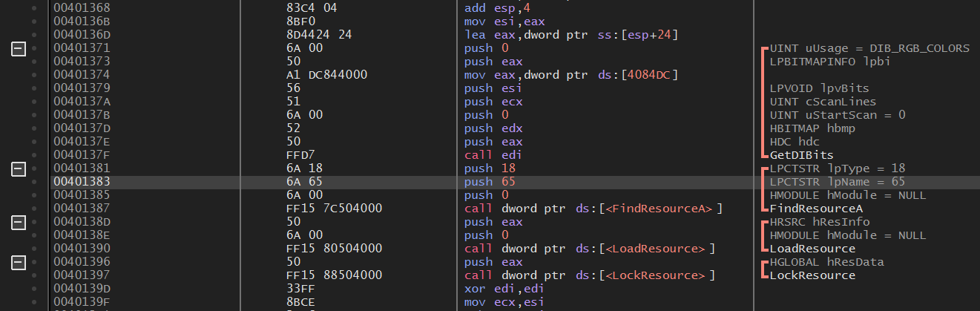Select address 0040138E
980x311 pixels.
point(80,235)
